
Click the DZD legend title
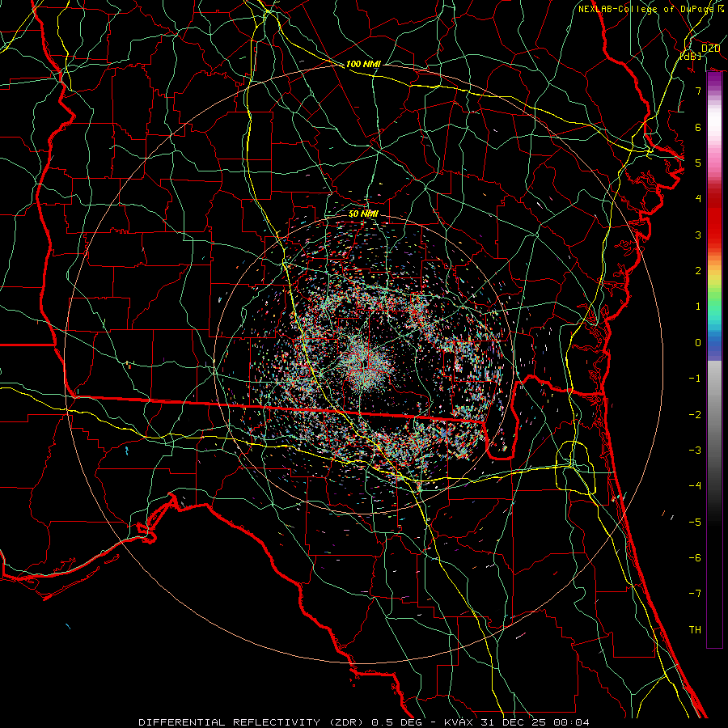tap(710, 49)
